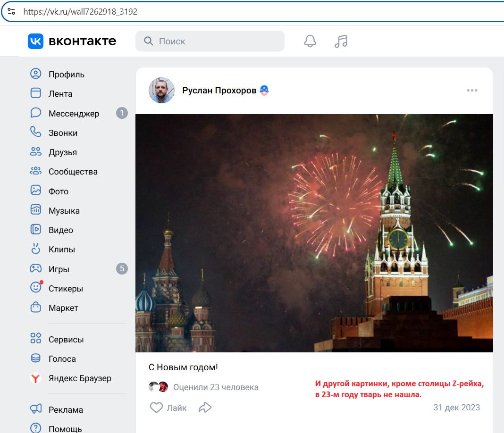504x433 pixels.
Task: Open the Клипы icon
Action: pyautogui.click(x=36, y=249)
